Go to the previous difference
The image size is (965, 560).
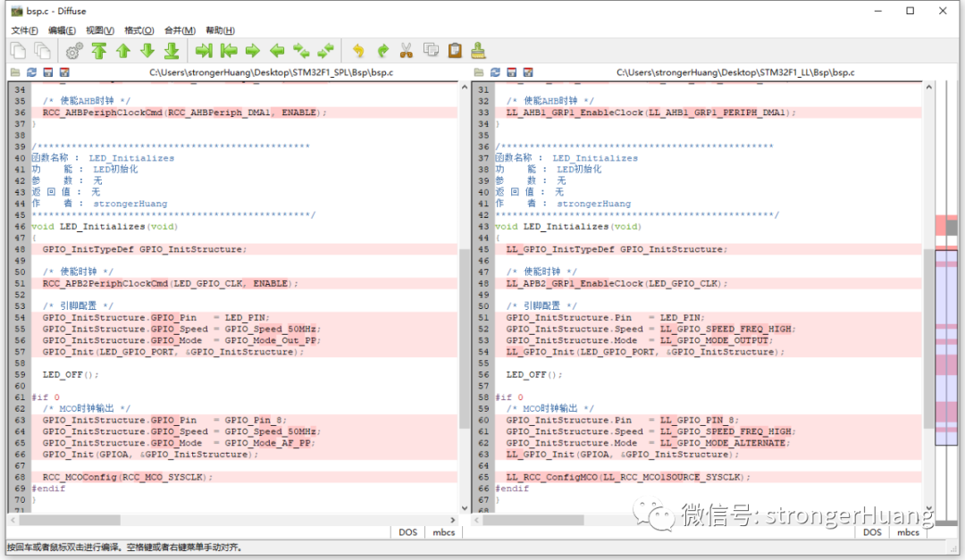[123, 51]
